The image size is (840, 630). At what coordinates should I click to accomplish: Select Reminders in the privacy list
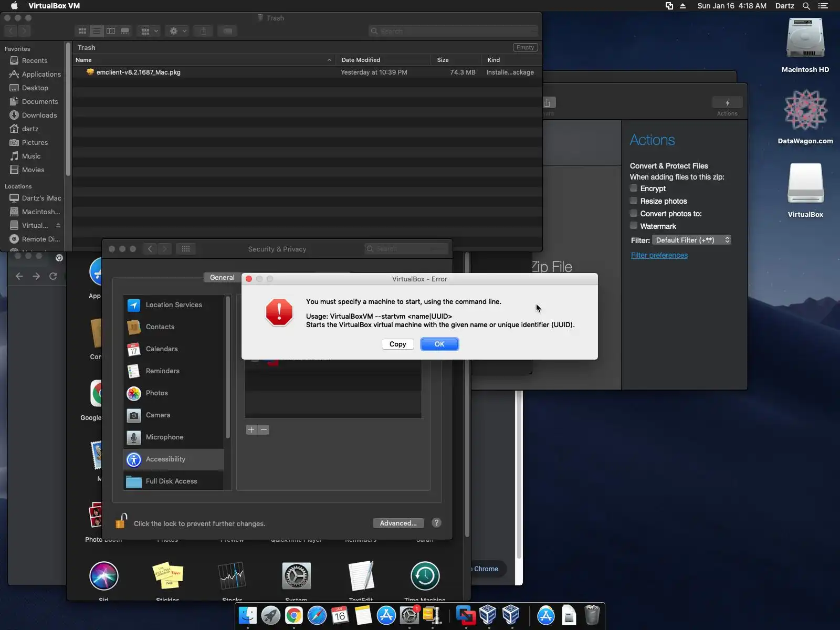[174, 371]
